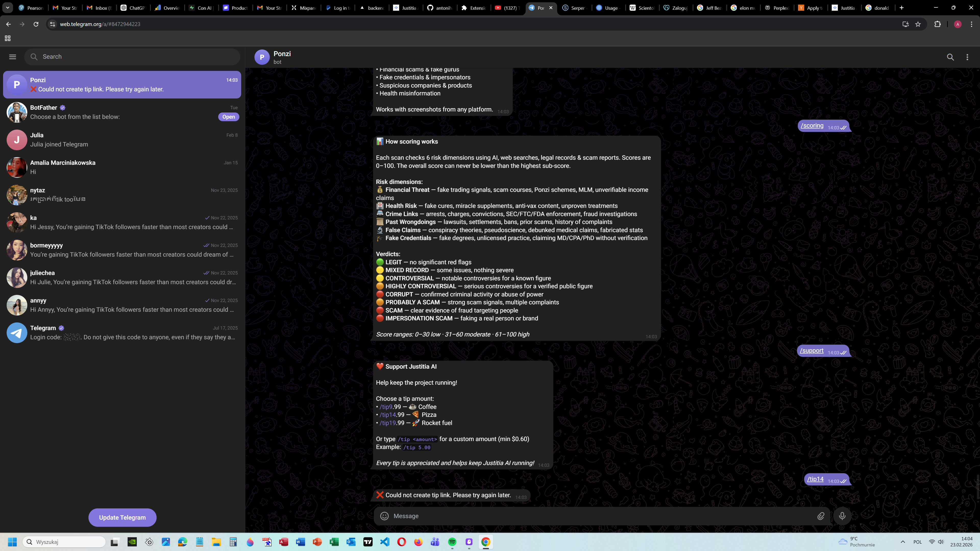Open the chat's three-dot more options menu

click(x=967, y=57)
